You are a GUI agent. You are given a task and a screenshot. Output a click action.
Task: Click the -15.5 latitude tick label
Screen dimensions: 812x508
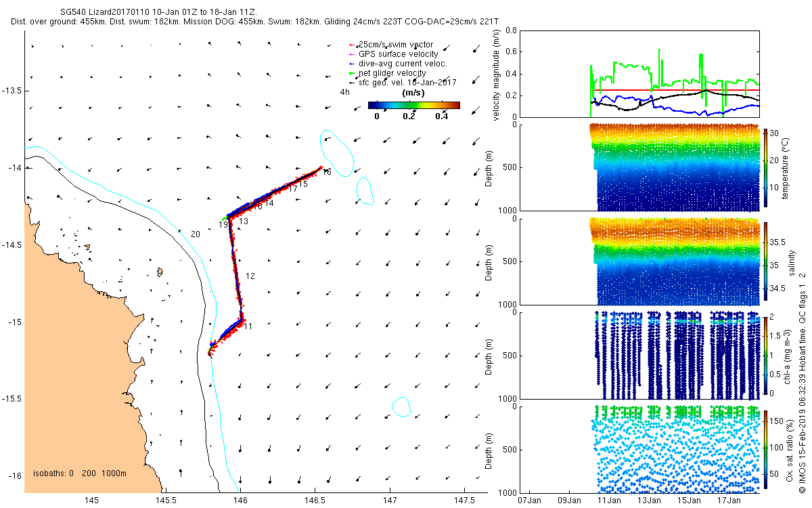click(x=12, y=399)
